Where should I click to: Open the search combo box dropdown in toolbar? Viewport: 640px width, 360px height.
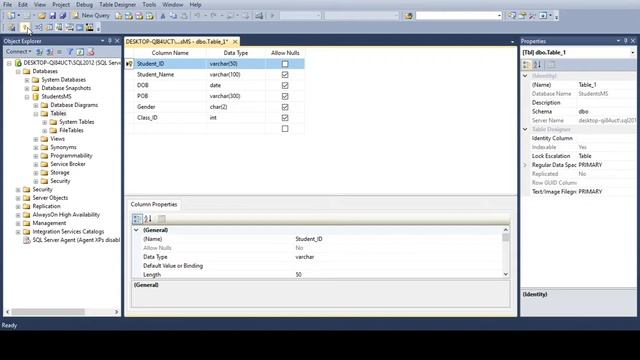coord(499,16)
